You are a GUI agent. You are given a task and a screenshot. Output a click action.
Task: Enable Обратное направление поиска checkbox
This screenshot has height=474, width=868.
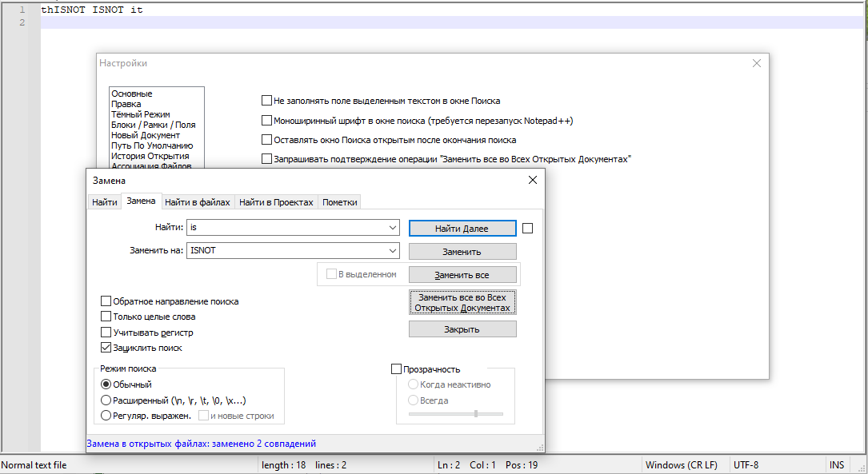(106, 301)
